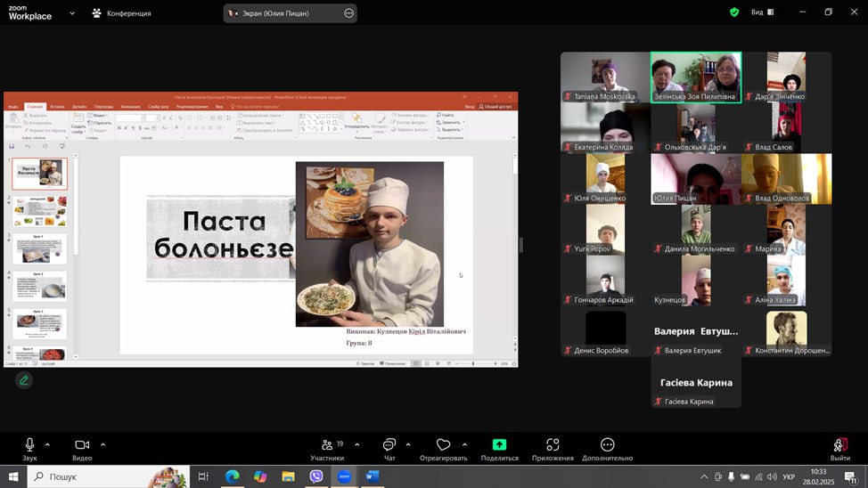Click the Участники participants icon
This screenshot has width=868, height=488.
click(327, 445)
